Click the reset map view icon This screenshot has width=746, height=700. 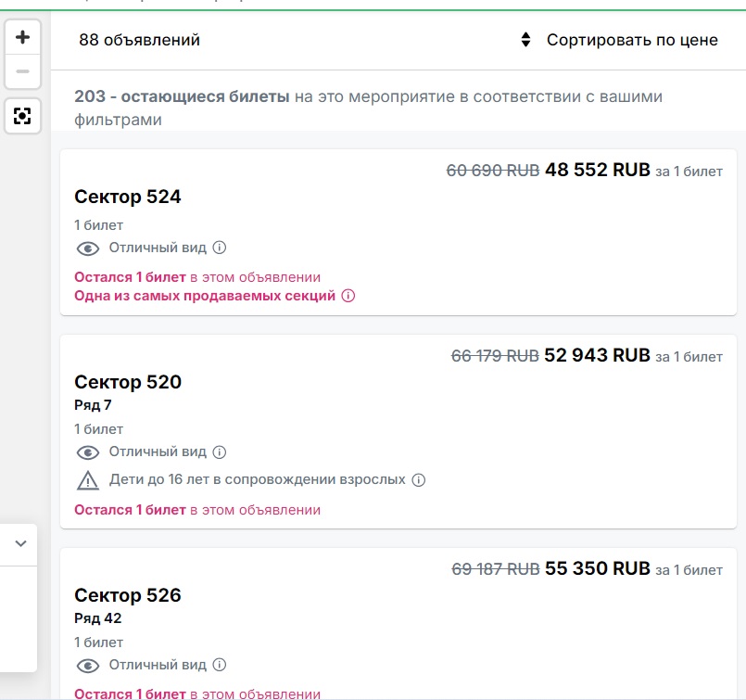pyautogui.click(x=23, y=116)
